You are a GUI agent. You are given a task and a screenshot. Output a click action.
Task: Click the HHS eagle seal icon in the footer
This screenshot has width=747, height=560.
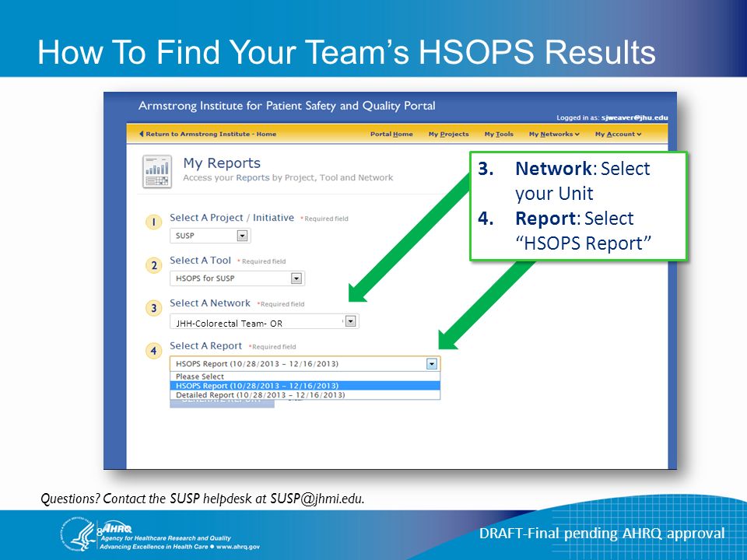coord(78,534)
